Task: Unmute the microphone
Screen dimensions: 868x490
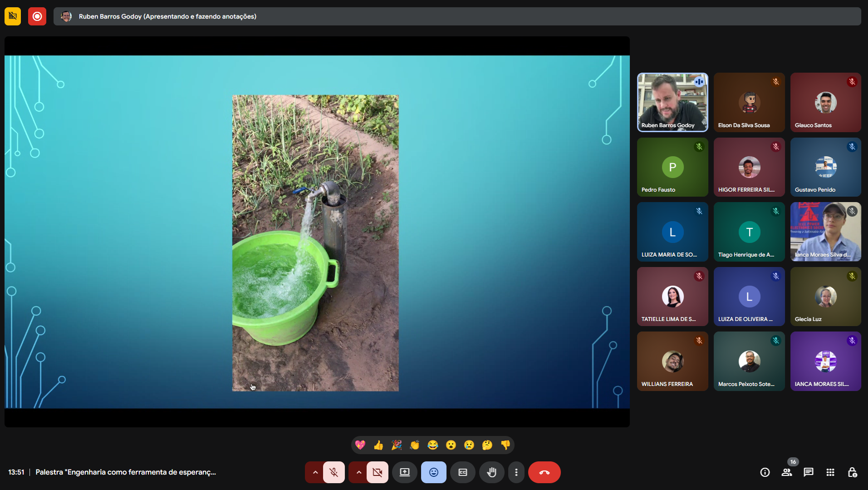Action: click(333, 472)
